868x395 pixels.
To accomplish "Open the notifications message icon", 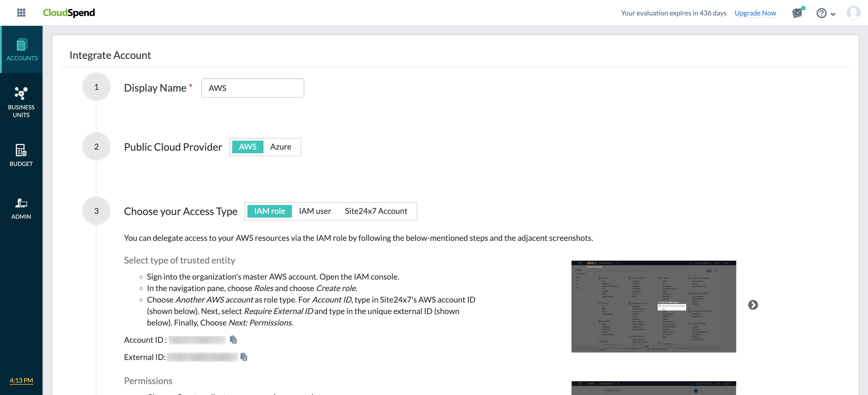I will point(798,13).
